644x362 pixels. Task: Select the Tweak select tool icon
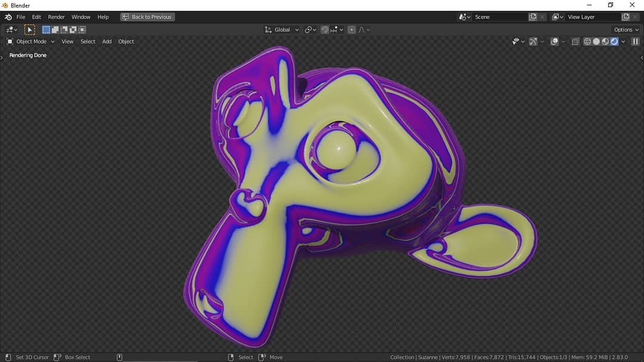[30, 30]
